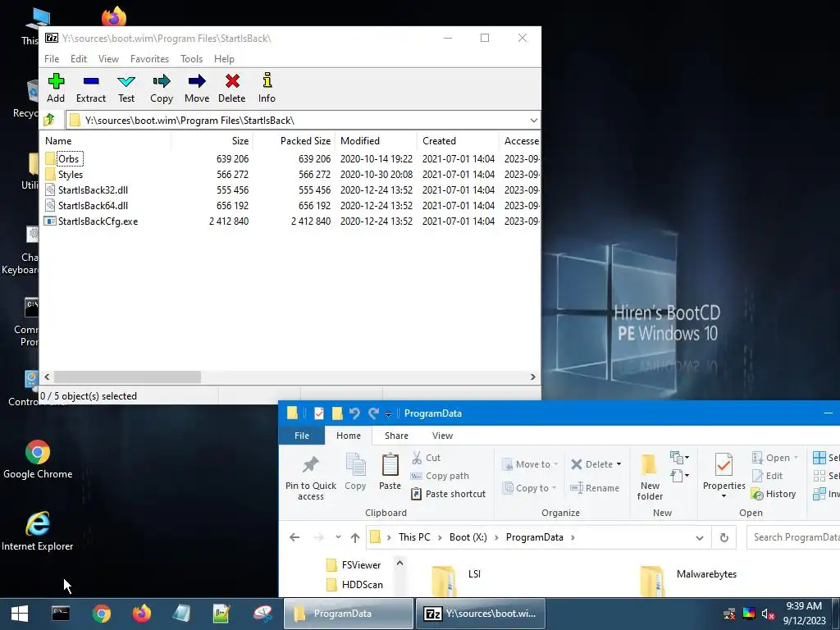Open the recent locations dropdown

[338, 537]
